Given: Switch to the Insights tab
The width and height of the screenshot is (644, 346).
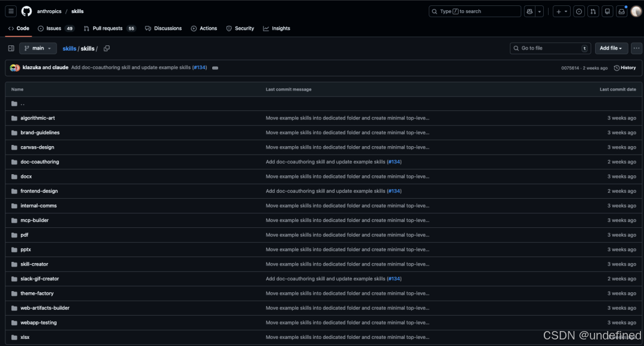Looking at the screenshot, I should 277,29.
